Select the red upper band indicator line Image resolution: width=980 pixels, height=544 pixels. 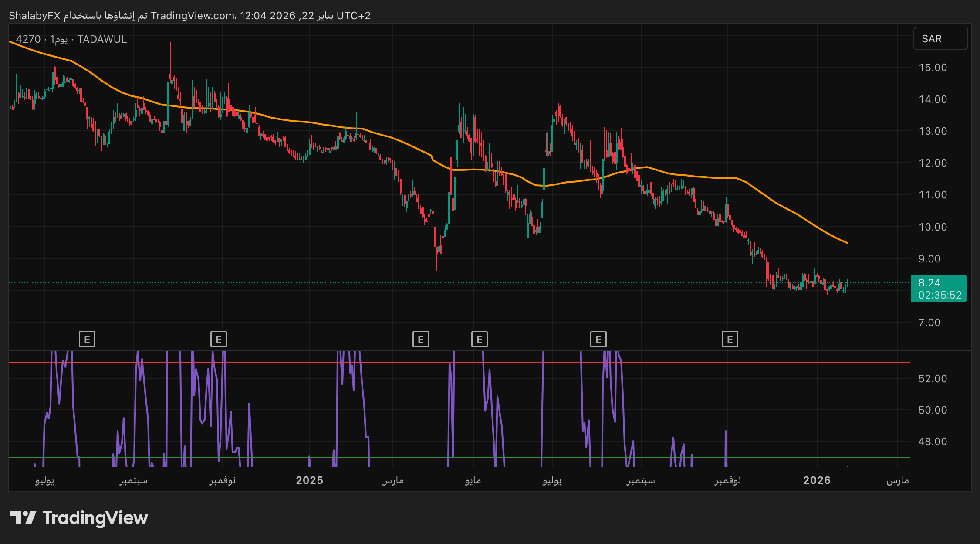tap(414, 363)
